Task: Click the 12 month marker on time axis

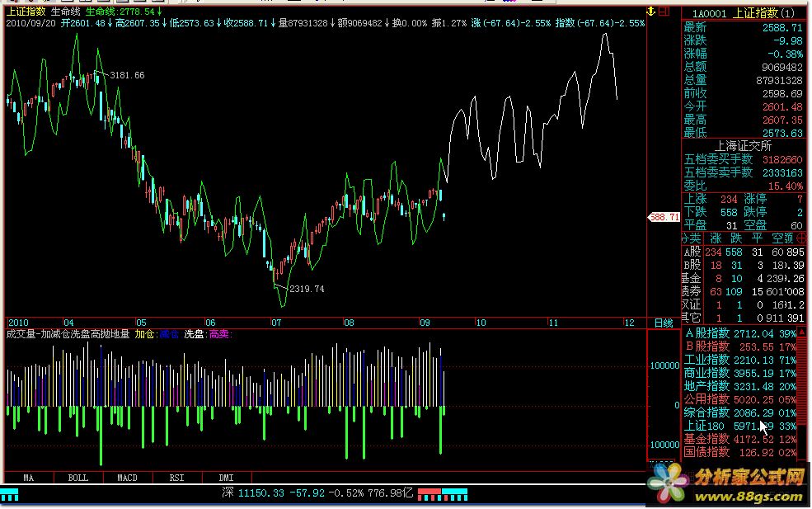Action: pyautogui.click(x=629, y=323)
